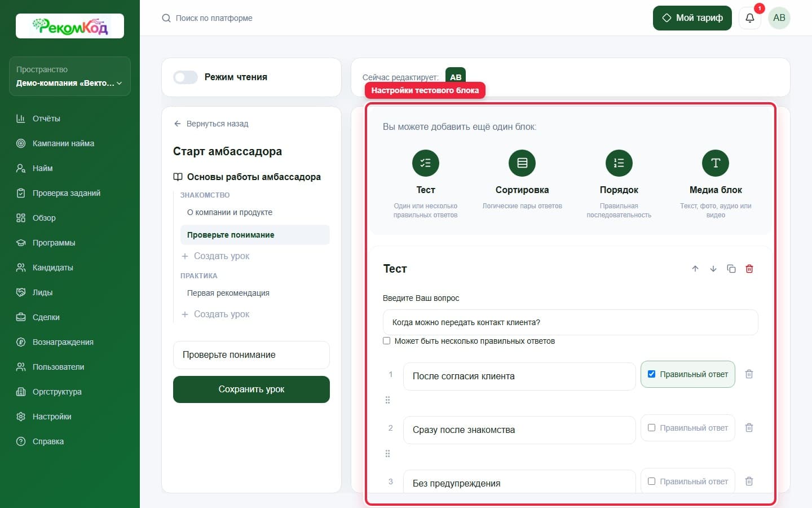This screenshot has height=508, width=812.
Task: Grab drag handle below answer 2
Action: click(387, 454)
